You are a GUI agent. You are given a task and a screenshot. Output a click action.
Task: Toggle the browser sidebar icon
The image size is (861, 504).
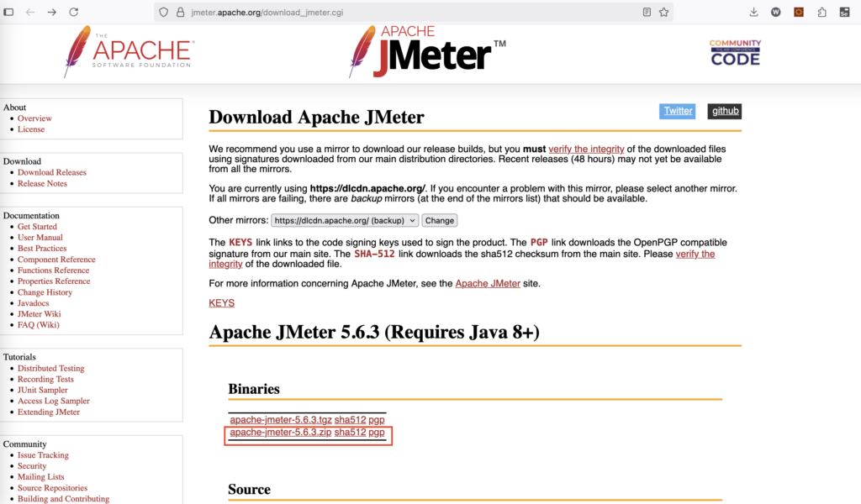pyautogui.click(x=8, y=12)
